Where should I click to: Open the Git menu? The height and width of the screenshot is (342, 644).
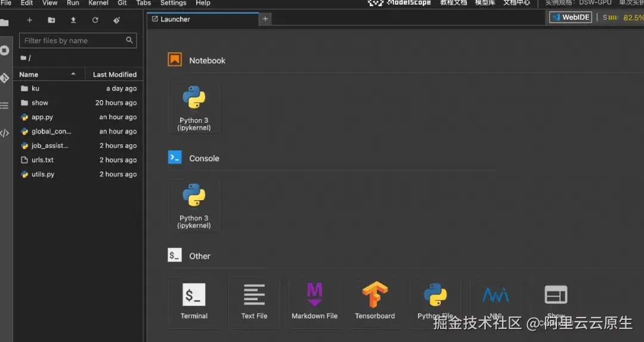tap(122, 3)
